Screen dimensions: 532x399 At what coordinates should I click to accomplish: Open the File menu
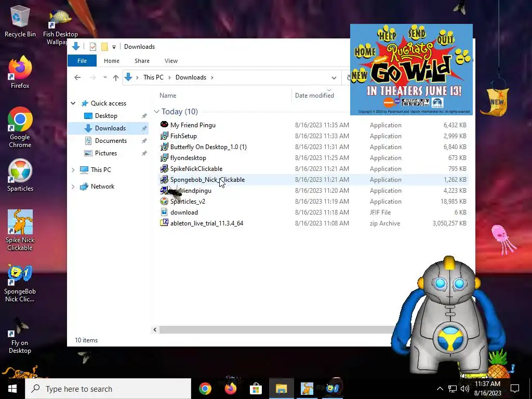pos(82,61)
